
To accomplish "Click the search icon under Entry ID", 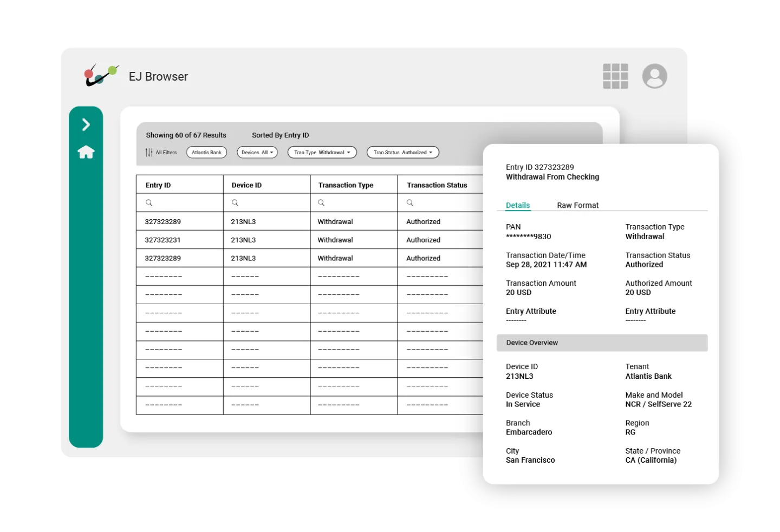I will click(149, 203).
